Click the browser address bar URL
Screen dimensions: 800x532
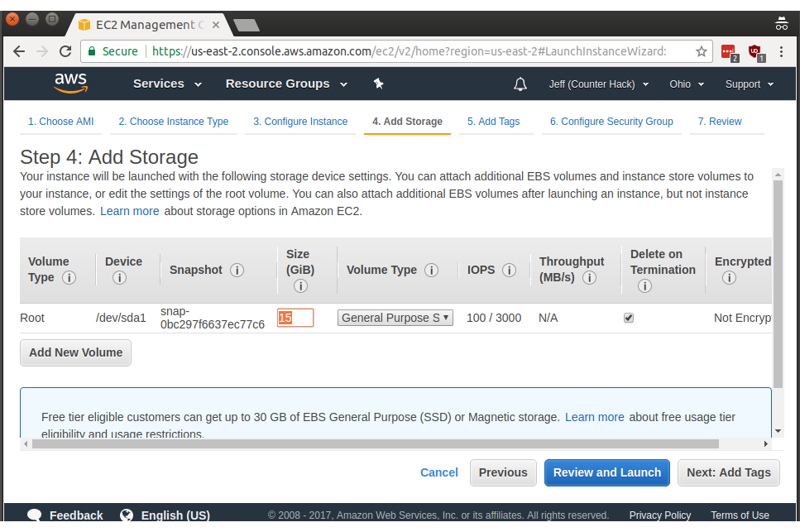409,51
